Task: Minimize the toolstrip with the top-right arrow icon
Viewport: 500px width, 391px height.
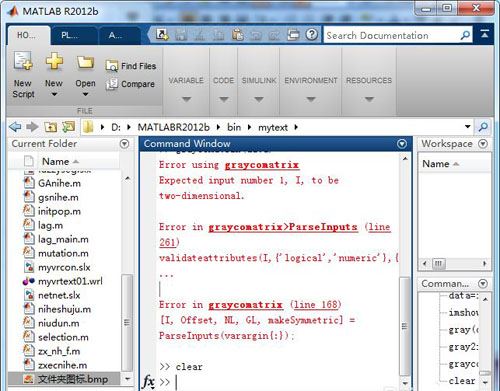Action: tap(485, 33)
